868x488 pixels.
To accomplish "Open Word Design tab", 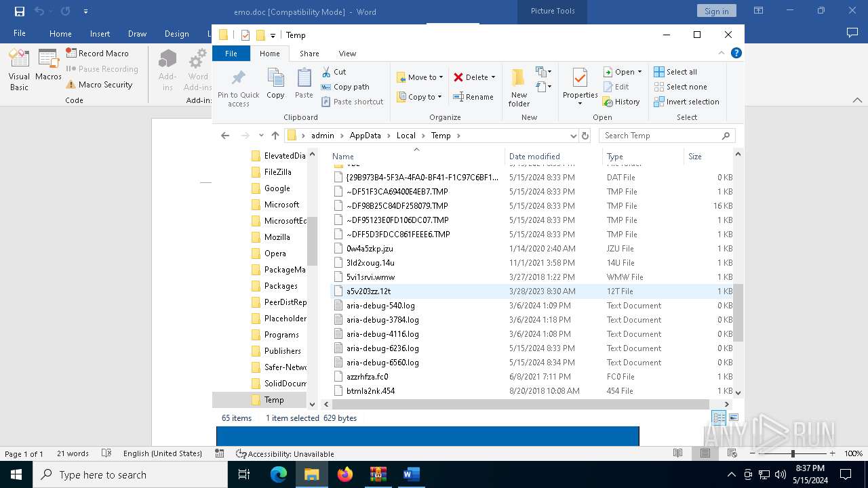I will click(176, 34).
